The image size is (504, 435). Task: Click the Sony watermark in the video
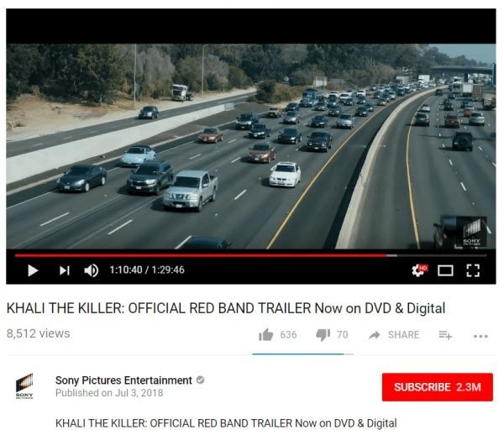471,232
